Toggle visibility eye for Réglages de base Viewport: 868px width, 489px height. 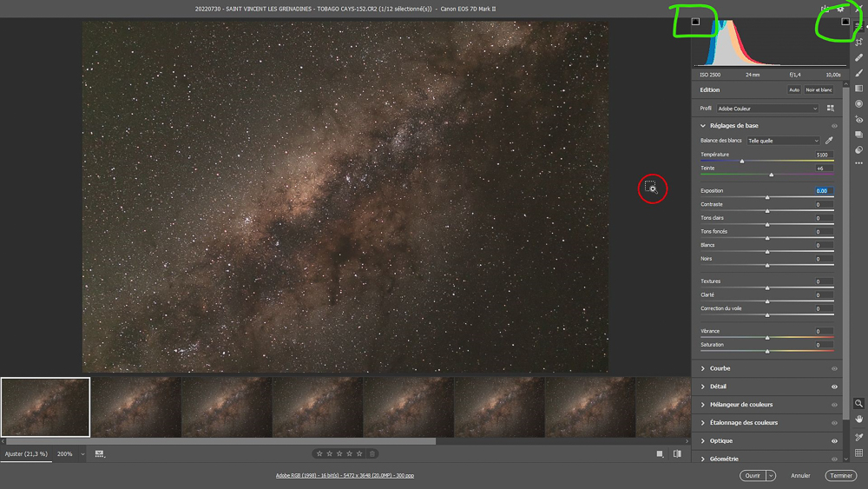tap(834, 126)
